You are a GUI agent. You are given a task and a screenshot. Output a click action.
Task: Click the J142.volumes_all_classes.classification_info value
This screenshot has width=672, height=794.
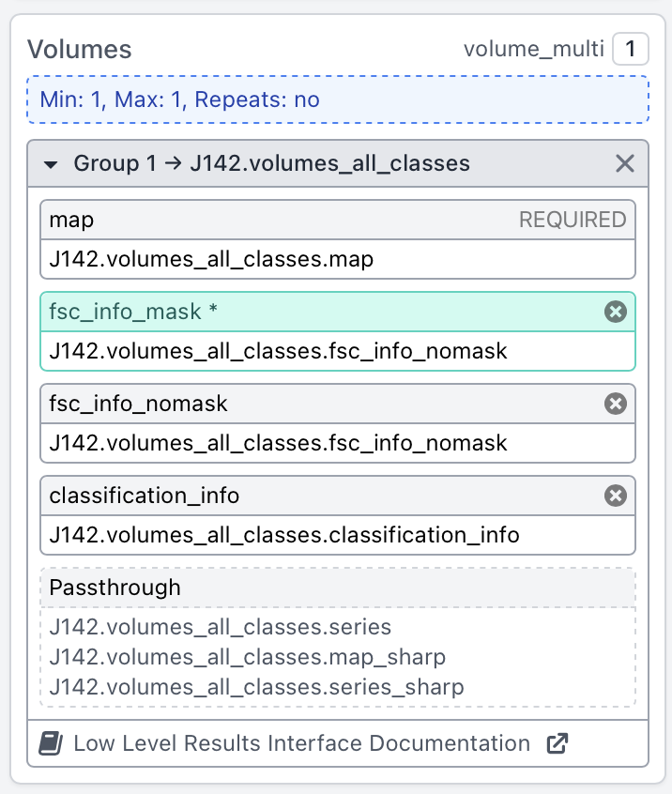[x=283, y=535]
